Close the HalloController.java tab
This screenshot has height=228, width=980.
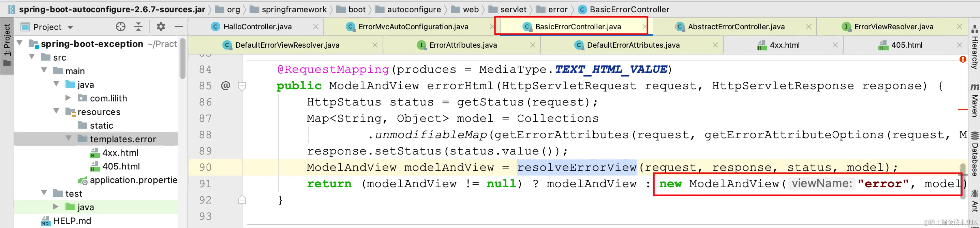coord(316,27)
